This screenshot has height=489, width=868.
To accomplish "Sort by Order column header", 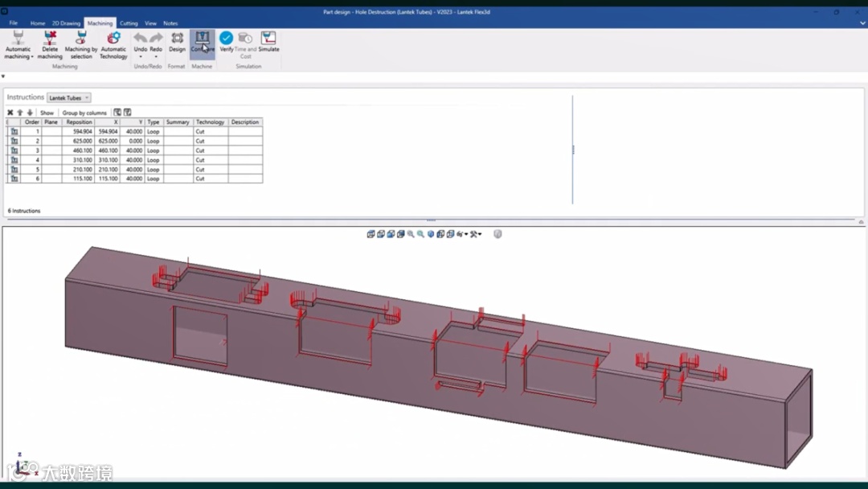I will click(31, 122).
